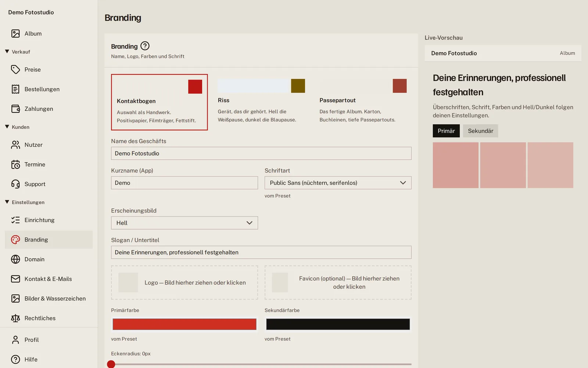The width and height of the screenshot is (588, 368).
Task: Click the Sekundär preview button
Action: coord(480,131)
